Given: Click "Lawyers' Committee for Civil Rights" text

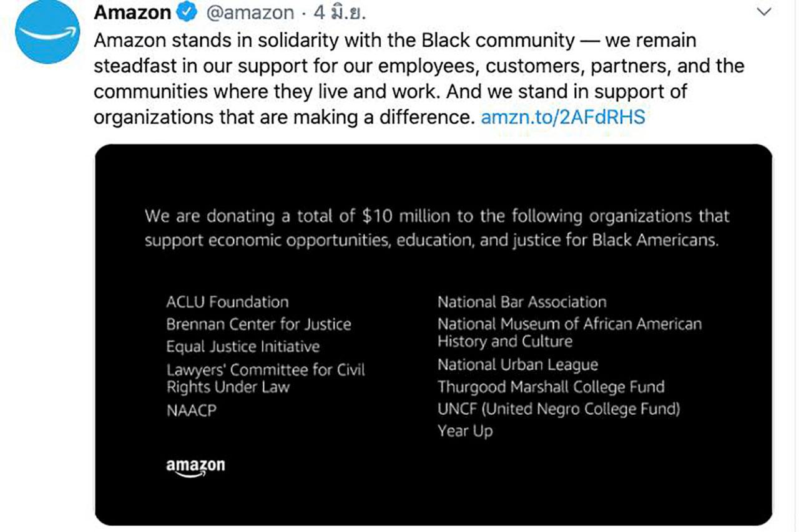Looking at the screenshot, I should (265, 378).
